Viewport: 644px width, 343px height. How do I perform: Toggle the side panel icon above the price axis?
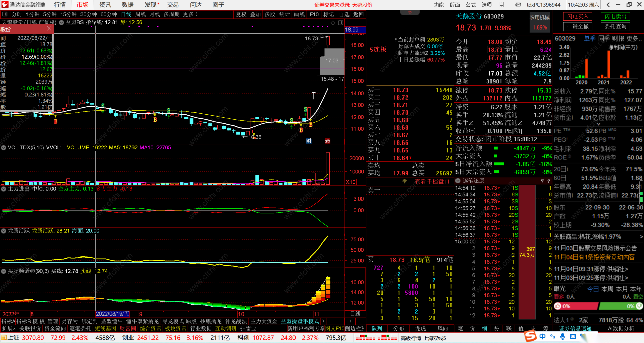tap(341, 23)
